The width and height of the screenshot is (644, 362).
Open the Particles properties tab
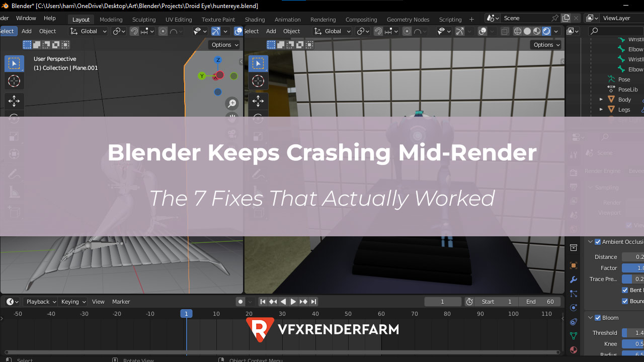point(573,294)
